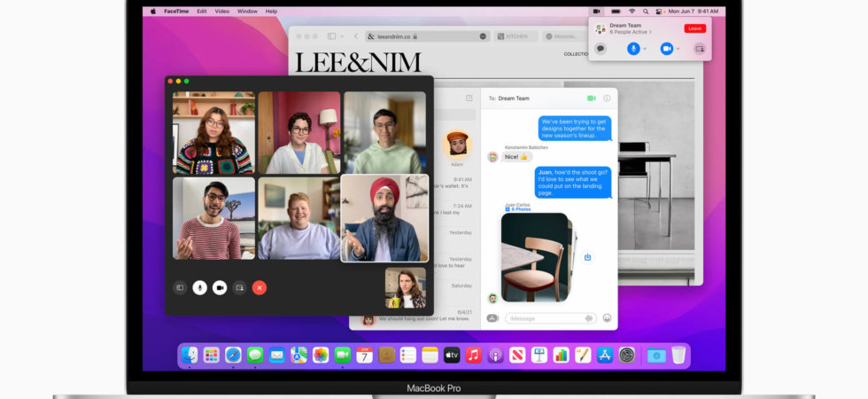This screenshot has height=399, width=868.
Task: Open Calendar showing 7 in dock
Action: (x=364, y=355)
